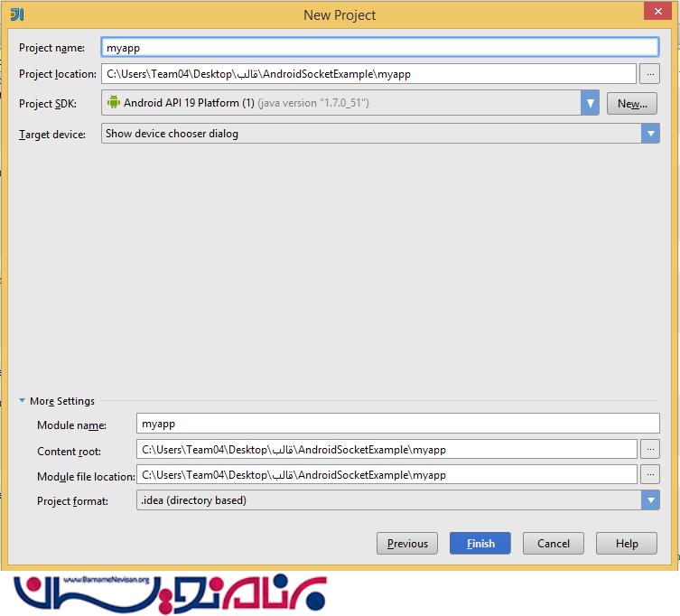The height and width of the screenshot is (616, 680).
Task: Click the Project location path field
Action: coord(368,74)
